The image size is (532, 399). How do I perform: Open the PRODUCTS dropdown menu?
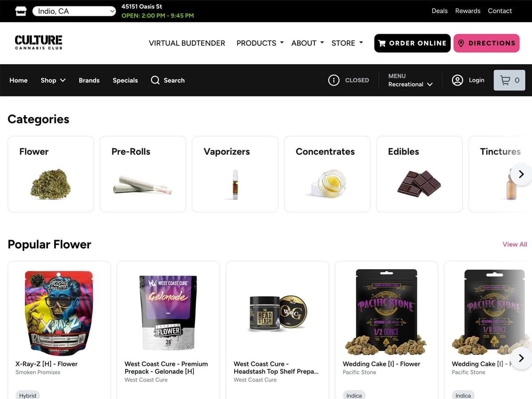pos(260,43)
